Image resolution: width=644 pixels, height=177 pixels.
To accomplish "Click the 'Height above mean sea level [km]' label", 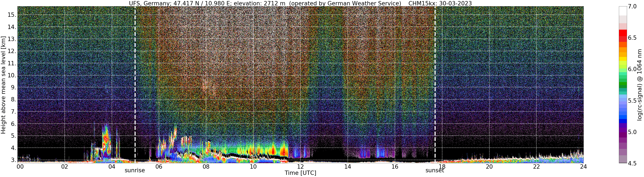I will pos(3,85).
